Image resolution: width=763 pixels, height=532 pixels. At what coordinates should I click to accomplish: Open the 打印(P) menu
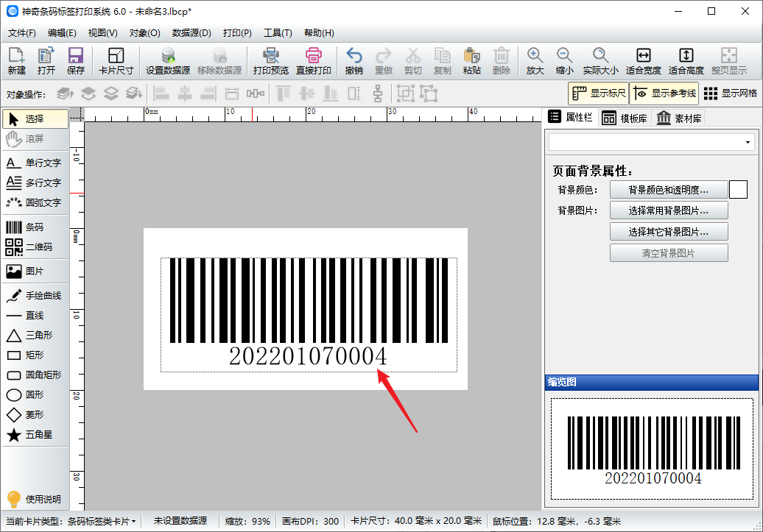[x=237, y=32]
